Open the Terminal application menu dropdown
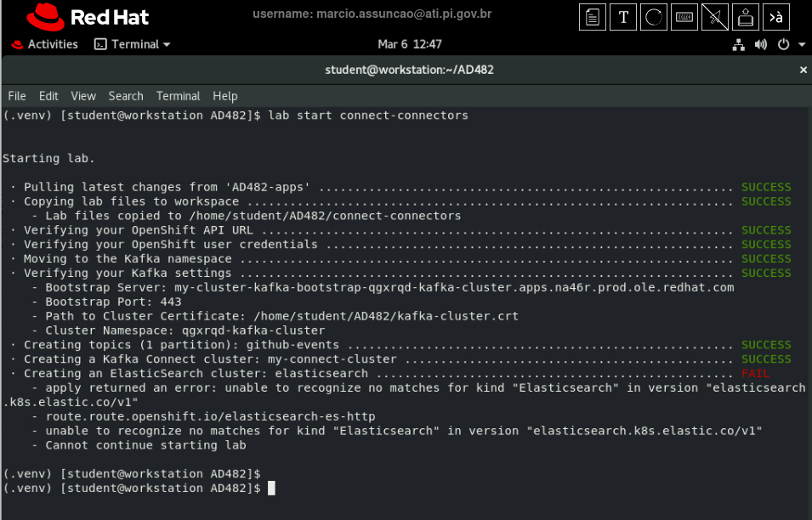 click(132, 44)
